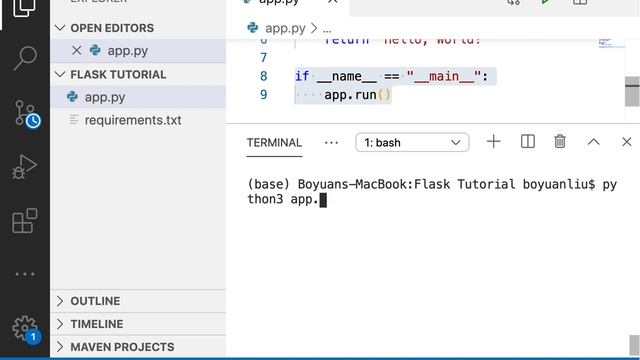The height and width of the screenshot is (360, 640).
Task: Open the Source Control view
Action: point(27,113)
